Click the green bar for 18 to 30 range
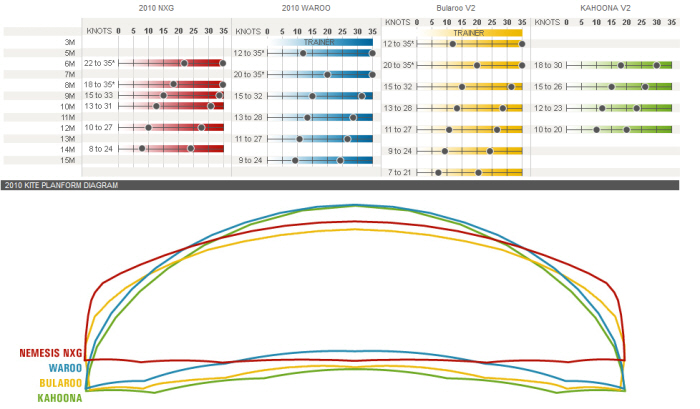The height and width of the screenshot is (409, 700). pos(619,65)
